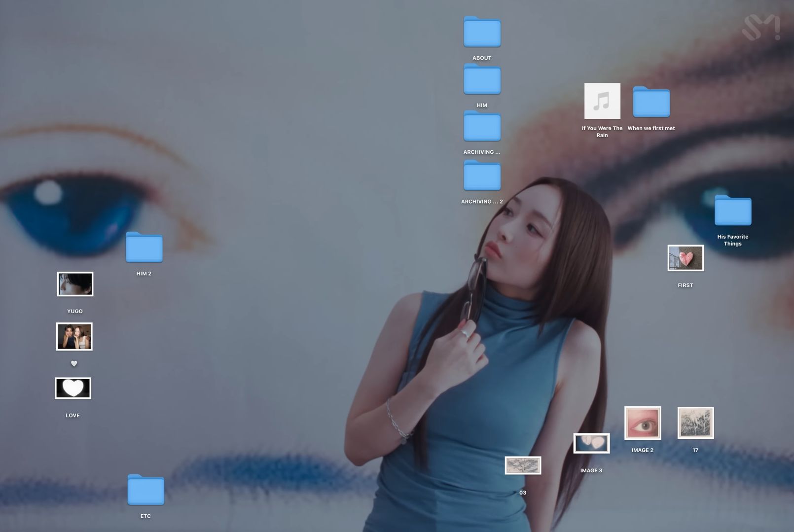Select the IMAGE 3 thumbnail
The width and height of the screenshot is (794, 532).
point(591,443)
